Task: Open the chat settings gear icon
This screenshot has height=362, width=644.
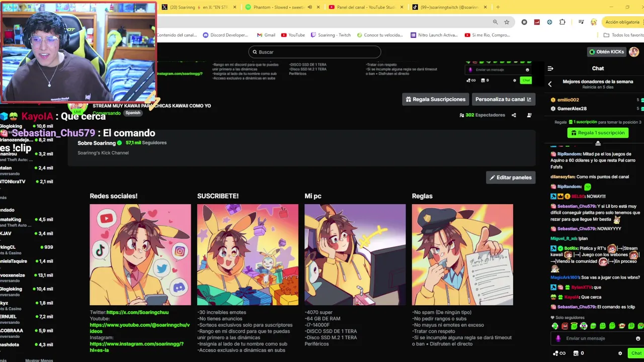Action: (x=620, y=353)
